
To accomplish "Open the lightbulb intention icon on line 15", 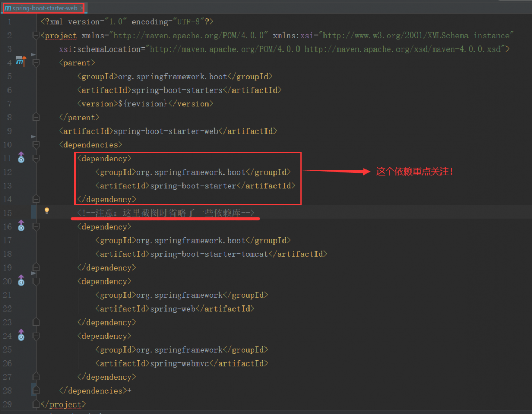I will [x=46, y=210].
